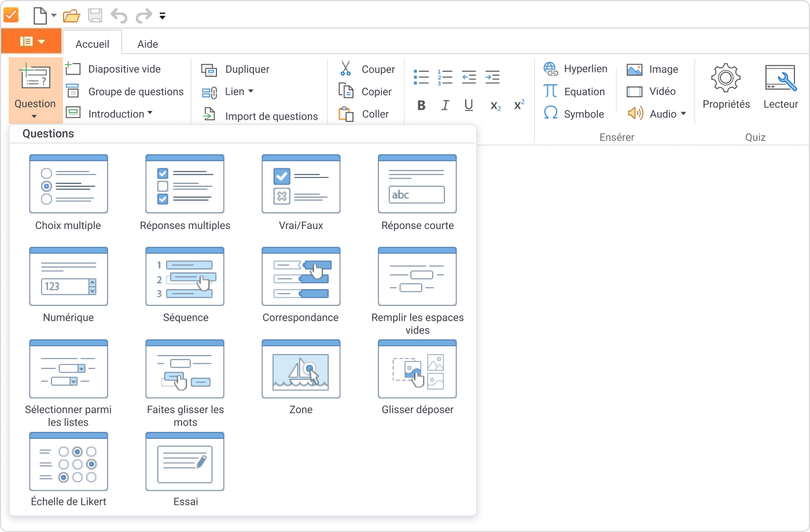Select the Séquence question type
810x532 pixels.
185,286
